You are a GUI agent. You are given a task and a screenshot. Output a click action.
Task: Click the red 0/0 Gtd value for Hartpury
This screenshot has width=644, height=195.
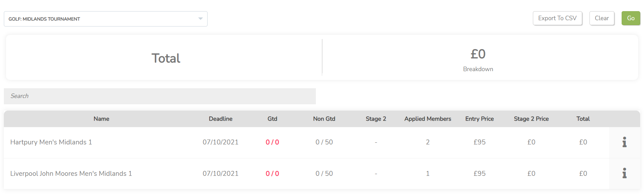(x=272, y=142)
